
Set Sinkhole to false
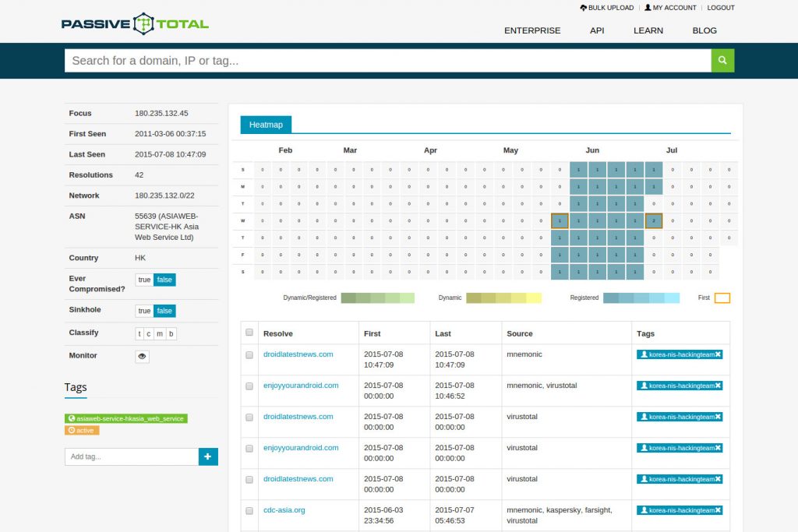pyautogui.click(x=164, y=311)
